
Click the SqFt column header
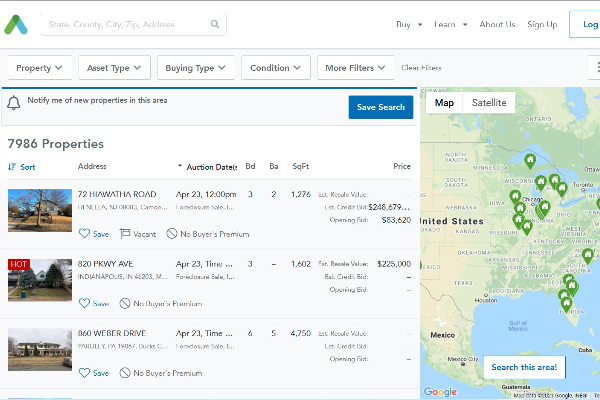click(x=301, y=166)
